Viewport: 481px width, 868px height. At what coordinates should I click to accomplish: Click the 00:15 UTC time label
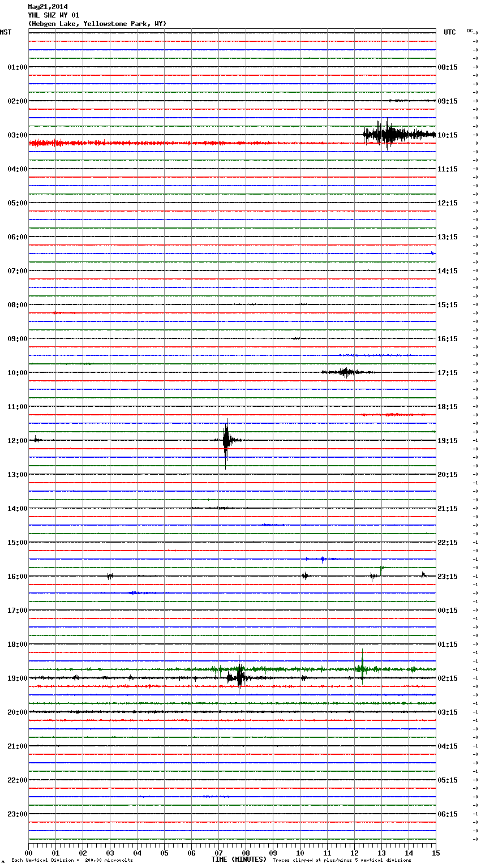point(448,611)
